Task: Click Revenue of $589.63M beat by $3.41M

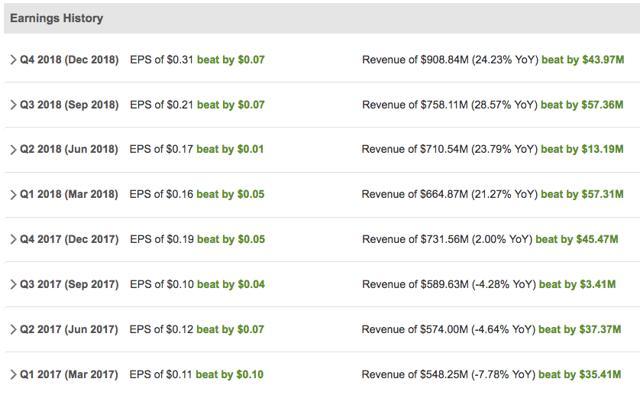Action: (x=489, y=284)
